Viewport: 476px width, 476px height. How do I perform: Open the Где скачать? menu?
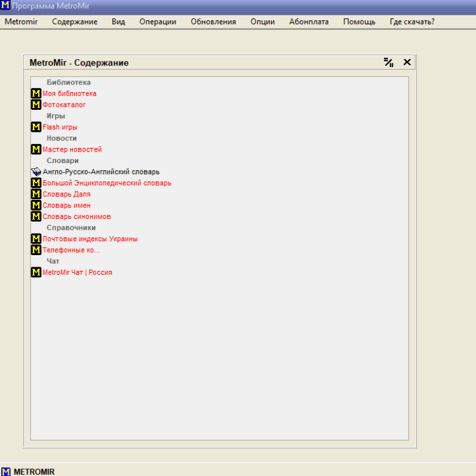point(413,22)
